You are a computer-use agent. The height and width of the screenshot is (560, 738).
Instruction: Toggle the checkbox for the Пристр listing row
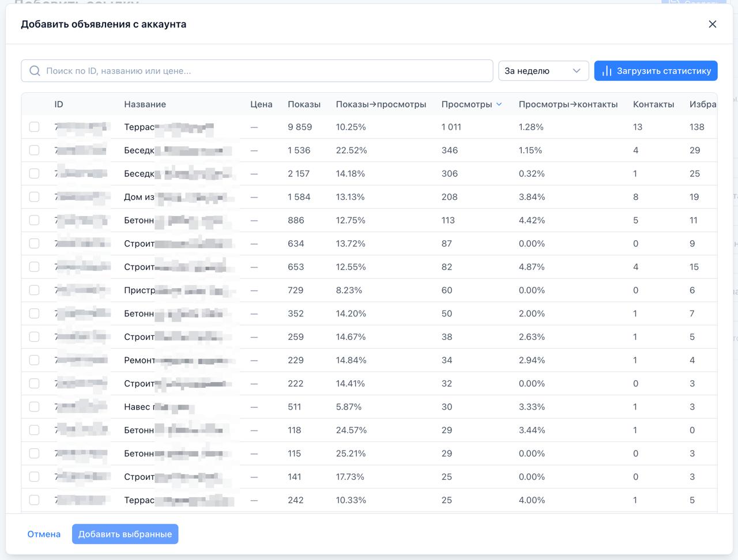point(35,290)
